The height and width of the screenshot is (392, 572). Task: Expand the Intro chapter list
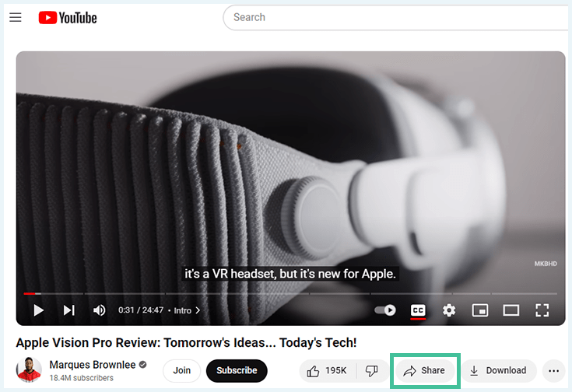coord(187,310)
